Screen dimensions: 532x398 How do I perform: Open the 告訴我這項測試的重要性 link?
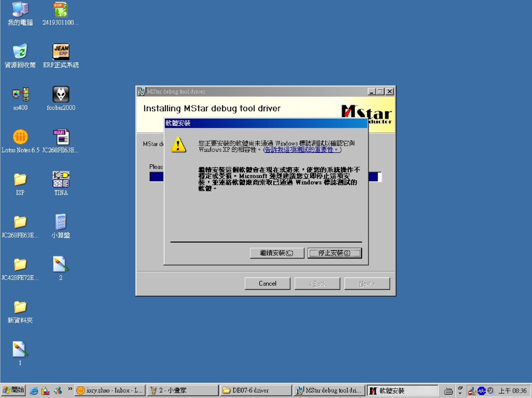tap(302, 150)
